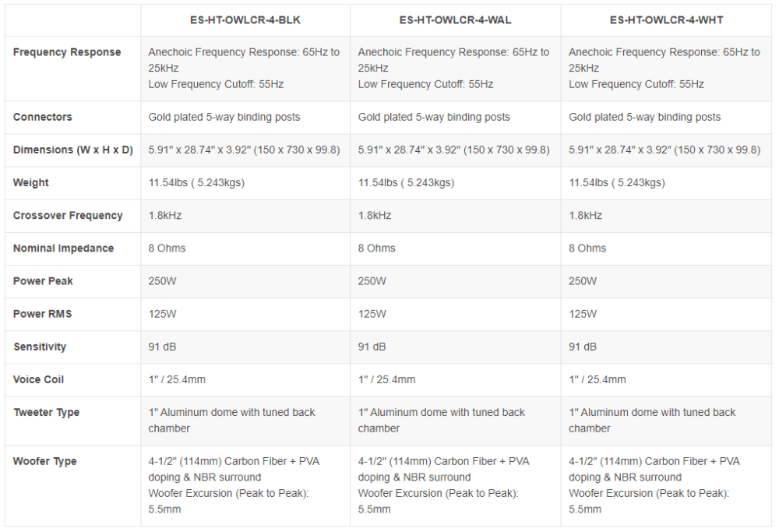Click the Power Peak row label
779x532 pixels.
pyautogui.click(x=43, y=281)
